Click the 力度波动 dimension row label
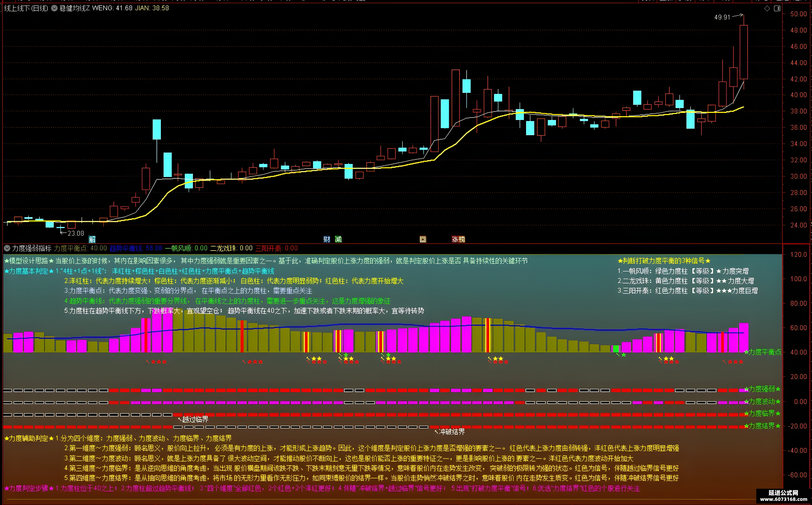The height and width of the screenshot is (505, 812). pos(763,401)
